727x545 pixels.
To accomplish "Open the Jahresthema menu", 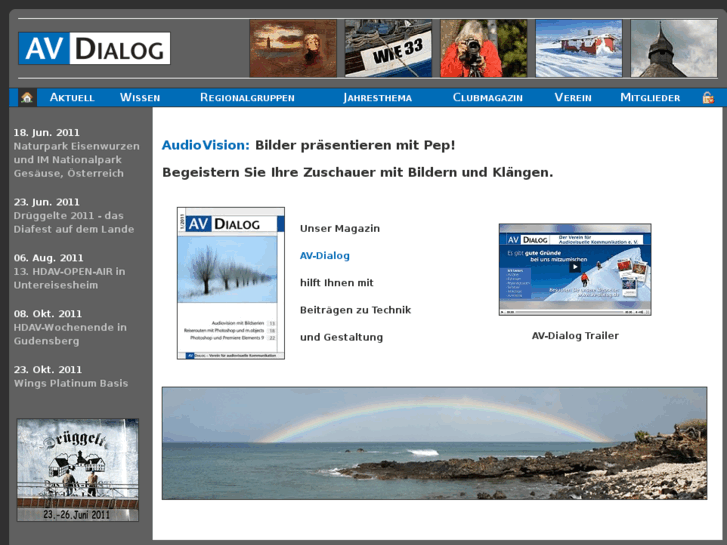I will pos(377,97).
